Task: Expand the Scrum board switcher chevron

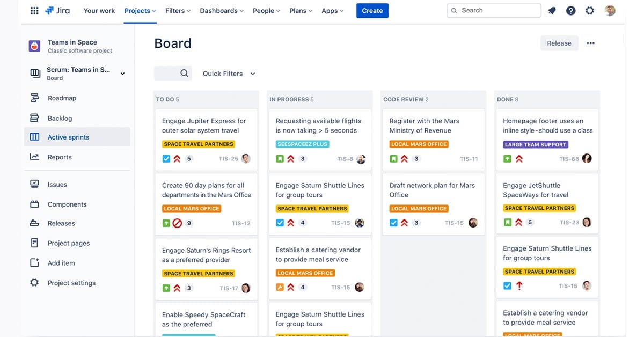Action: coord(122,74)
